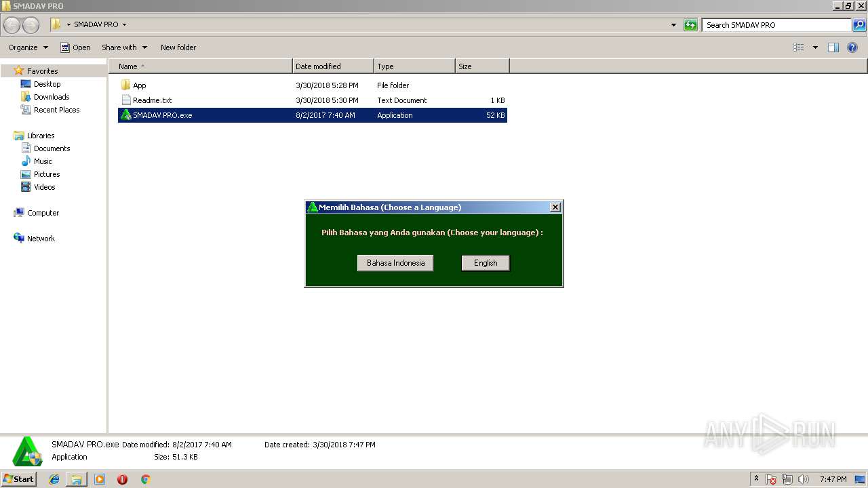Open Music library
The image size is (868, 488).
click(x=43, y=161)
